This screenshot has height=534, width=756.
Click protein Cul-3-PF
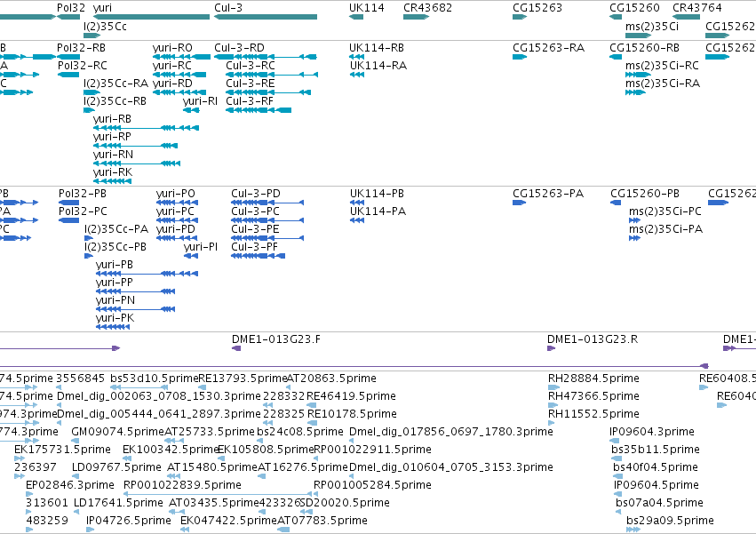point(255,247)
